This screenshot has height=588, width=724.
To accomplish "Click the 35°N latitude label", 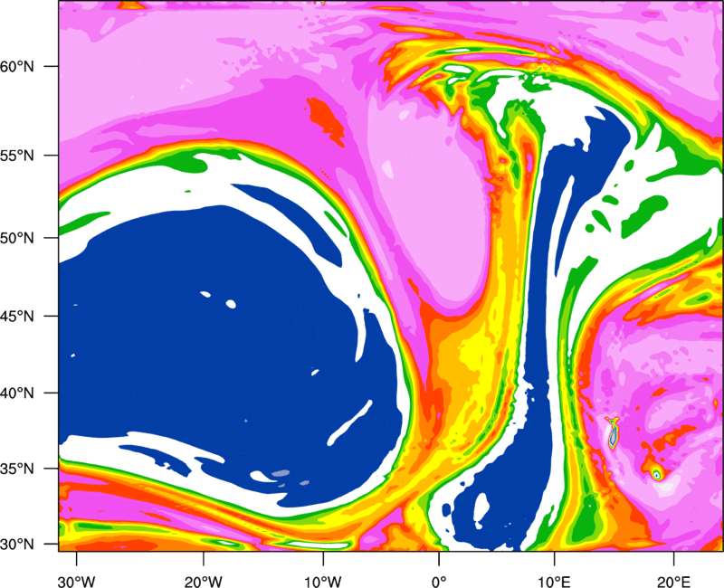I will pos(17,469).
